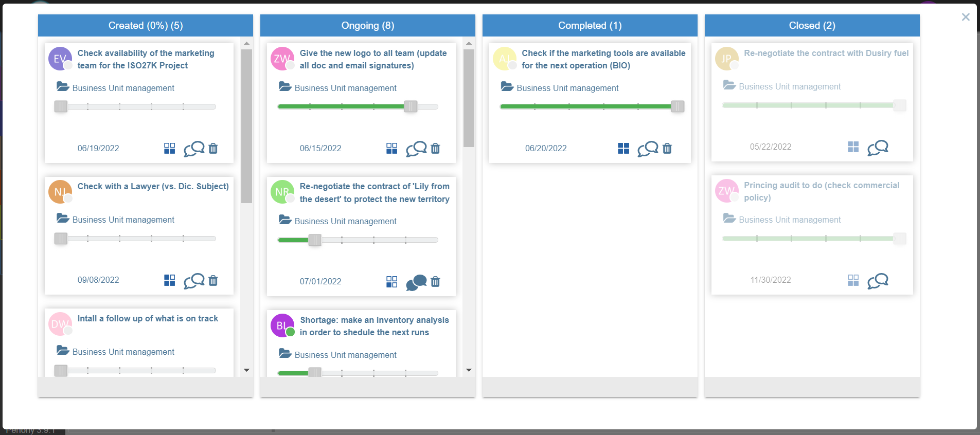Click progress slider handle on new logo task
980x435 pixels.
pyautogui.click(x=411, y=106)
